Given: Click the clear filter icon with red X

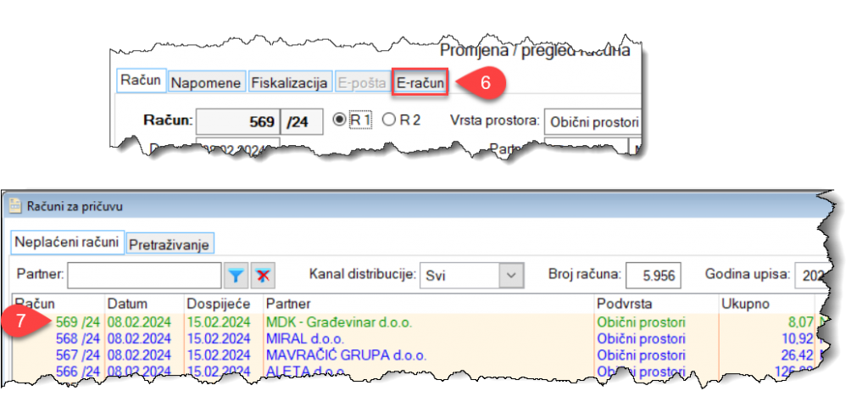Looking at the screenshot, I should [x=264, y=275].
